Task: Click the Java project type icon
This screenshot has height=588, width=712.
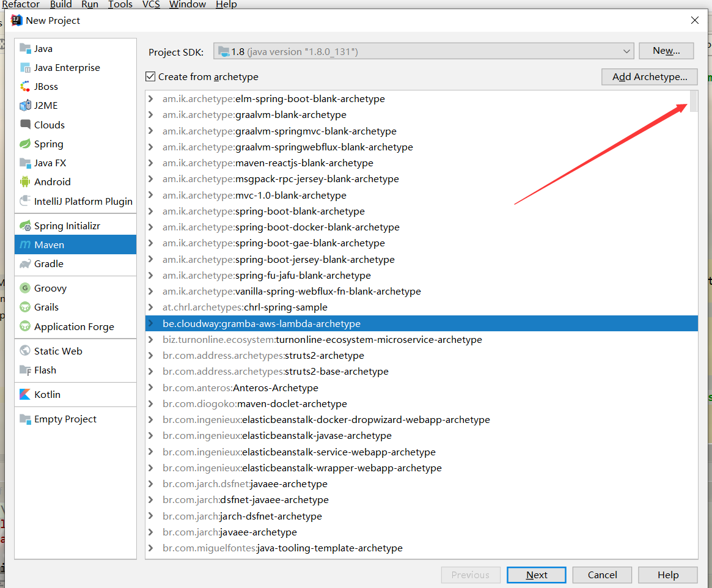Action: 25,48
